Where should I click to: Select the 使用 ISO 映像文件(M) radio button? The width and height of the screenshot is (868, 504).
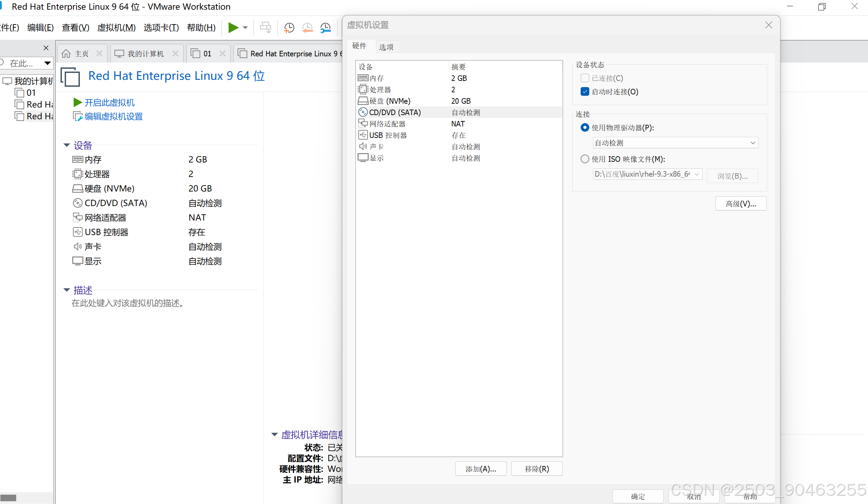tap(584, 159)
